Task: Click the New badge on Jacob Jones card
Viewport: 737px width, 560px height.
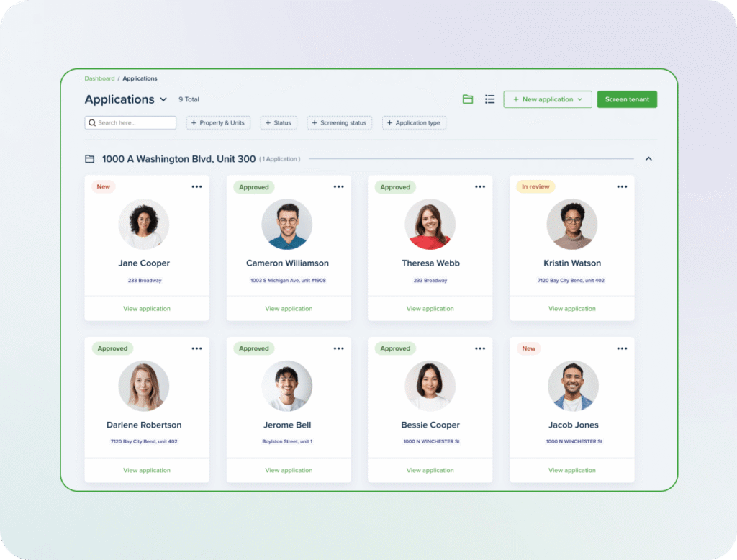Action: [529, 348]
